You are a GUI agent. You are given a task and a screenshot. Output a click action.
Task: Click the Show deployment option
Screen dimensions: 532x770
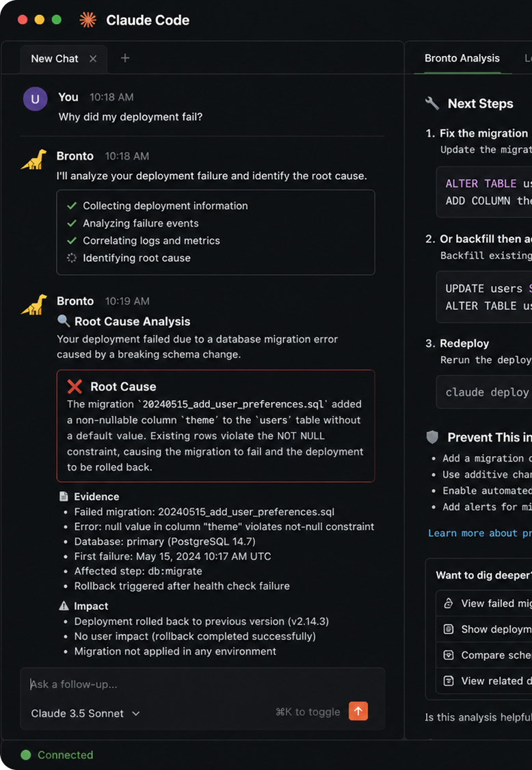pyautogui.click(x=484, y=629)
